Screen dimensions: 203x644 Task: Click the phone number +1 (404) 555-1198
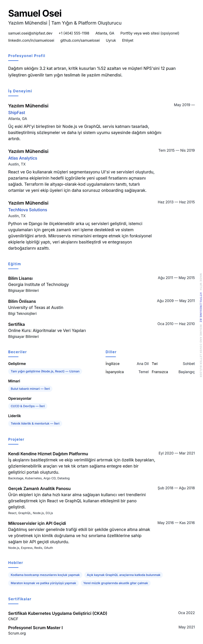pos(74,33)
